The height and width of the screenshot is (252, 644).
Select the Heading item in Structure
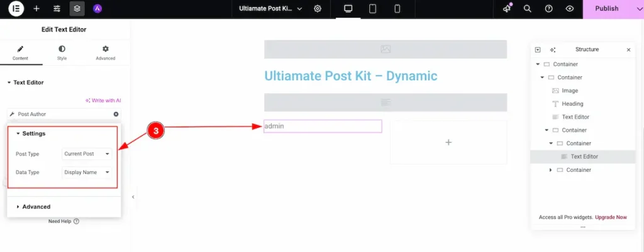572,104
